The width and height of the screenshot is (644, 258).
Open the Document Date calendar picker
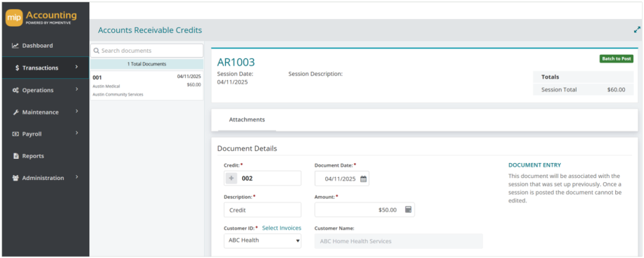pyautogui.click(x=363, y=179)
